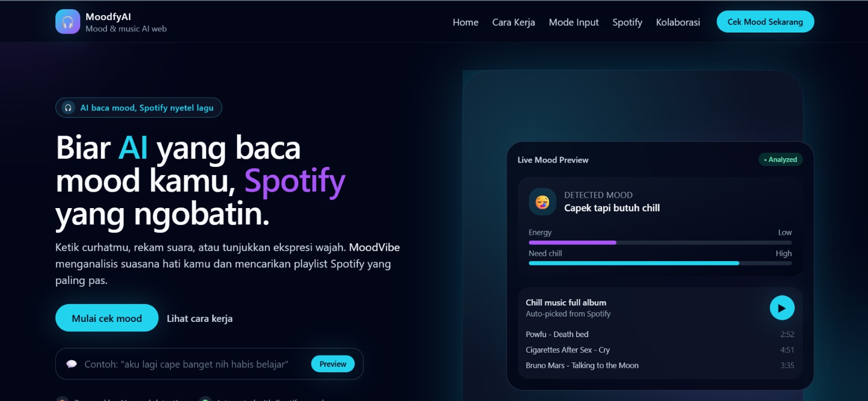
Task: Open the Mode Input nav item
Action: [573, 22]
